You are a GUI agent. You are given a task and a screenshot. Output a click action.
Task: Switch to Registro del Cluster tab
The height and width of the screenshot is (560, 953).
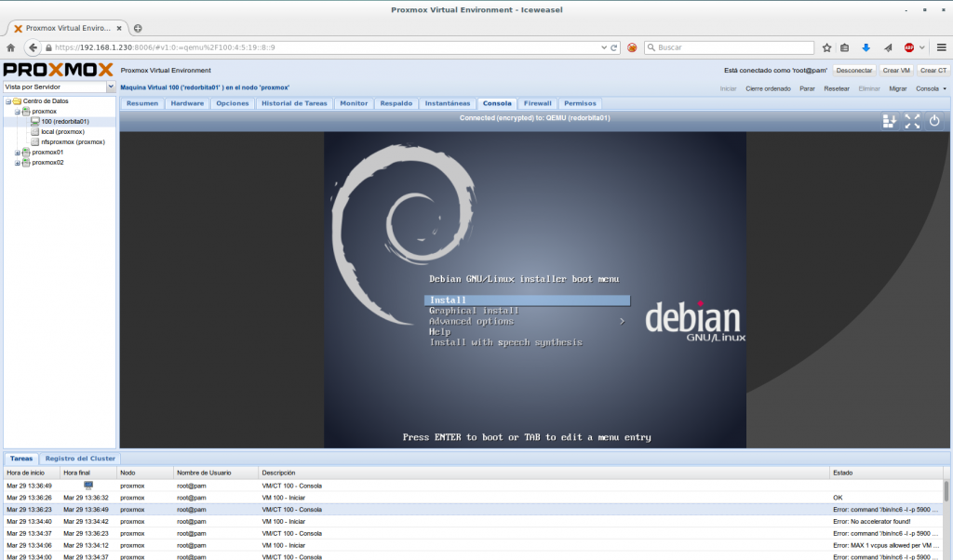pyautogui.click(x=80, y=459)
